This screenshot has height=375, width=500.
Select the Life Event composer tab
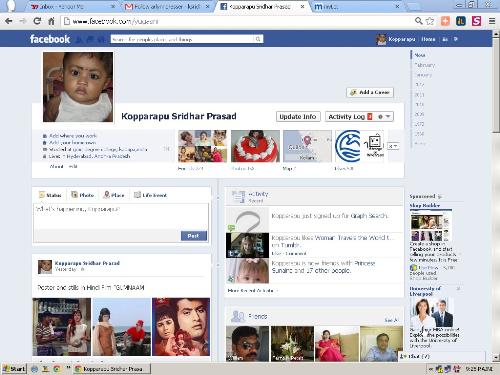(150, 195)
